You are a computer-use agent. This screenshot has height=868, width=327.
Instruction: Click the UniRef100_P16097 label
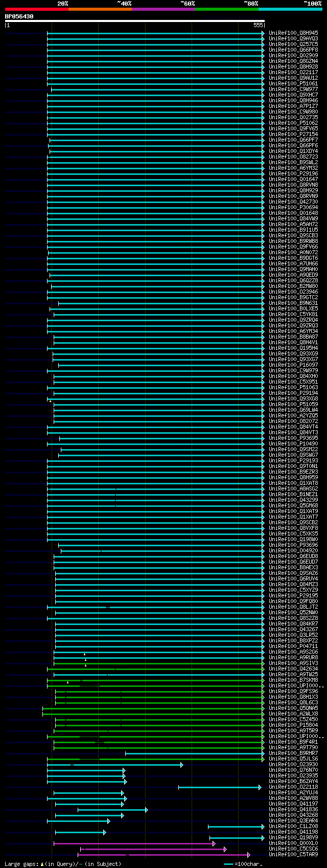293,365
